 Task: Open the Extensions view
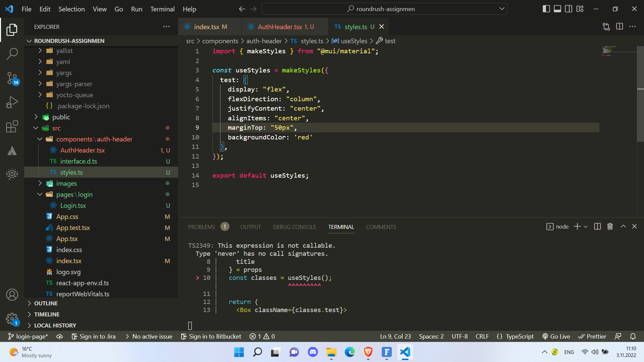click(x=12, y=127)
